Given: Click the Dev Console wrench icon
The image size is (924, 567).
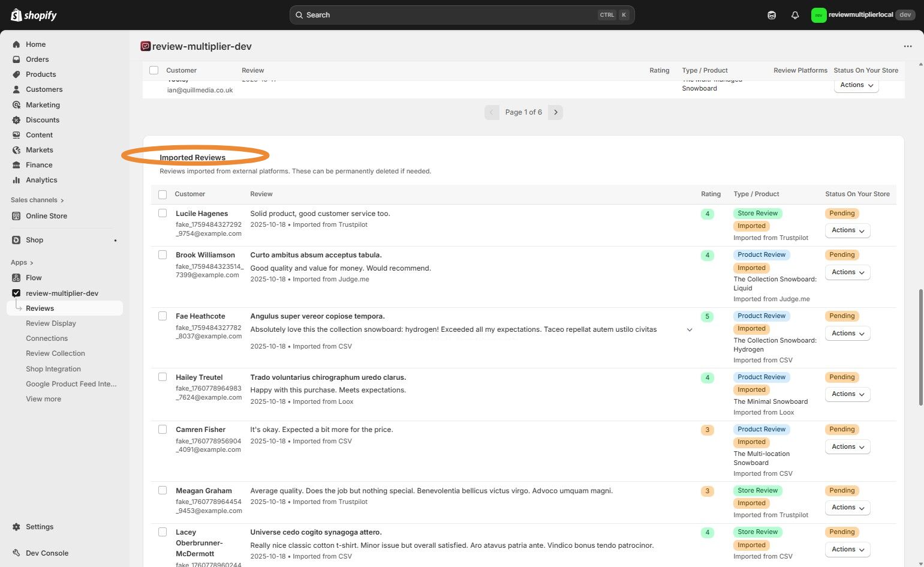Looking at the screenshot, I should pos(16,553).
